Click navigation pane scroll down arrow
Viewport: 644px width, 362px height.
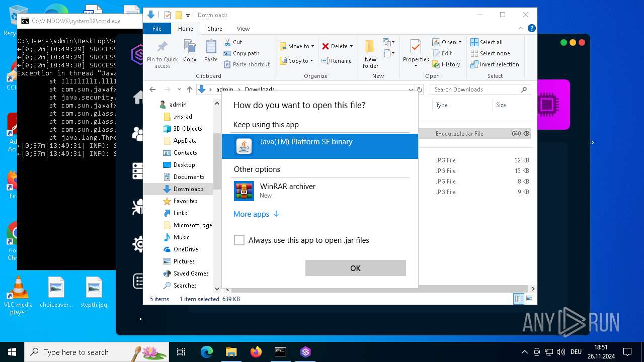(217, 289)
